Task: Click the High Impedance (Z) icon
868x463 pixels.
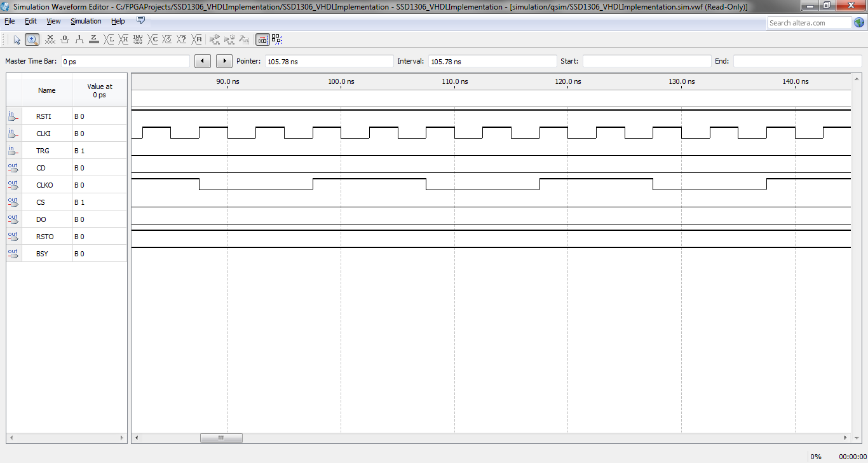Action: (94, 39)
